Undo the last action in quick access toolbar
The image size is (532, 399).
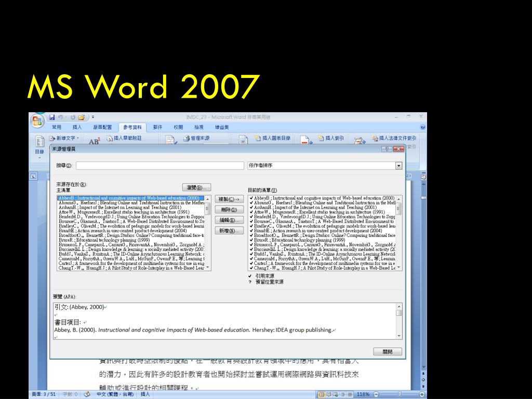click(60, 117)
